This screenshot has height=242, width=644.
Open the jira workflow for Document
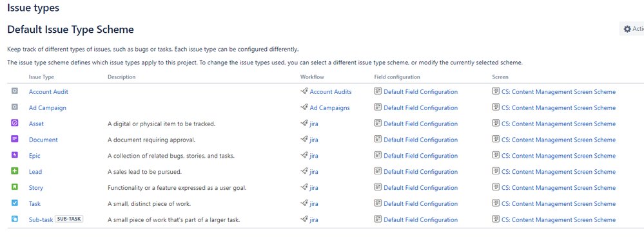pyautogui.click(x=314, y=140)
